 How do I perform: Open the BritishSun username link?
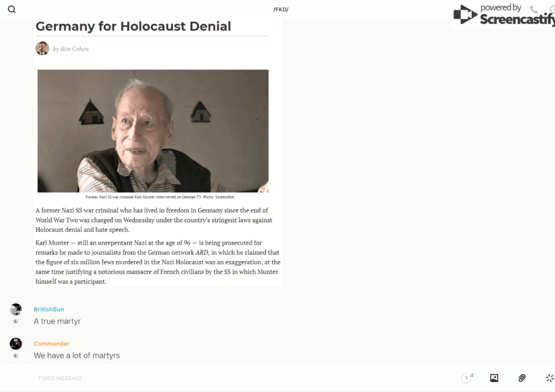pyautogui.click(x=49, y=309)
